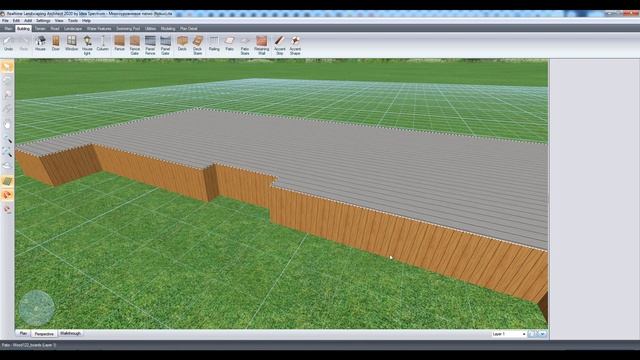This screenshot has height=360, width=640.
Task: Activate the arrow selection tool in left sidebar
Action: [7, 67]
